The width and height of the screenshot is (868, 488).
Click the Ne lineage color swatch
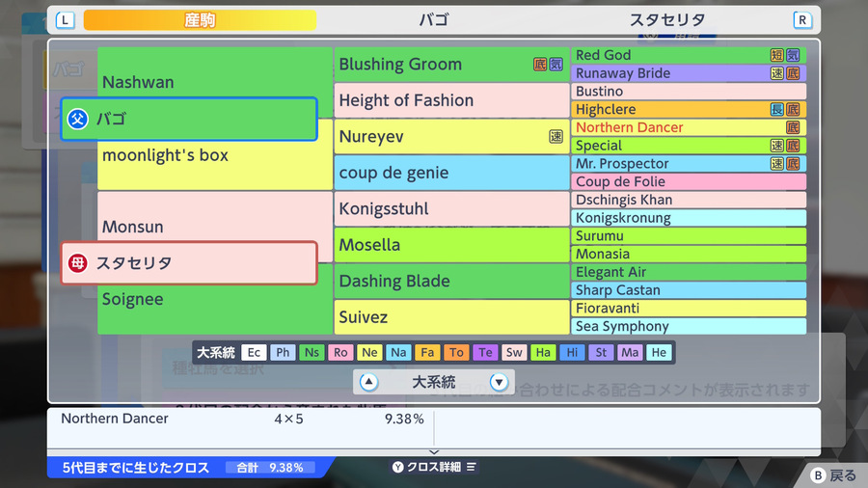click(369, 352)
